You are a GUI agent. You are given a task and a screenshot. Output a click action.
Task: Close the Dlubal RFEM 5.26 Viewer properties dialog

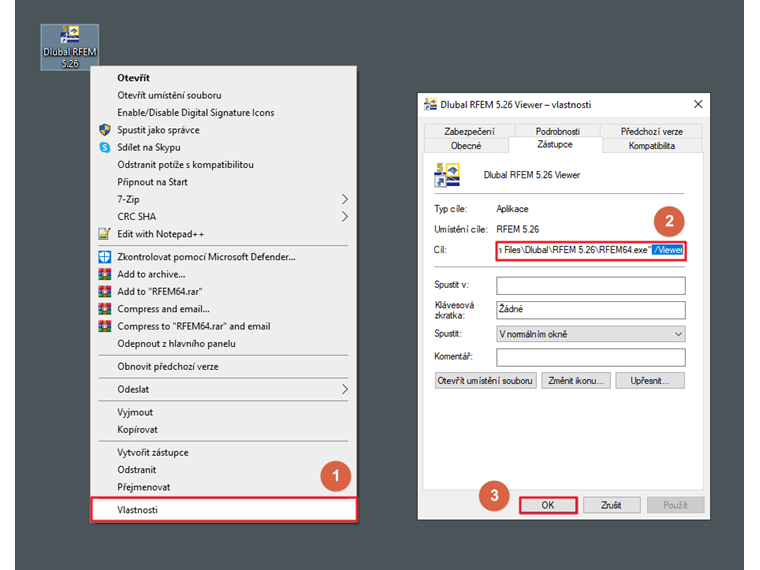coord(698,104)
